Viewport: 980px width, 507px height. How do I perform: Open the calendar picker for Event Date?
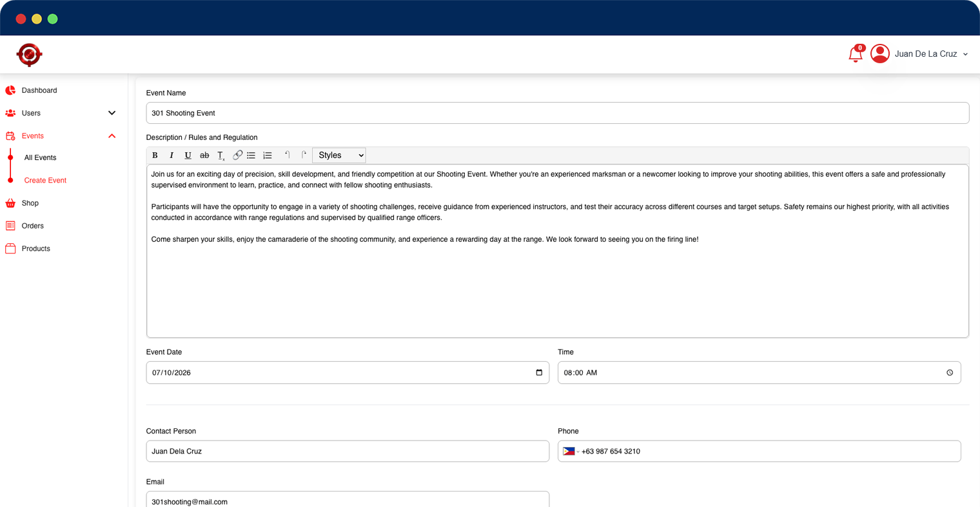point(539,373)
